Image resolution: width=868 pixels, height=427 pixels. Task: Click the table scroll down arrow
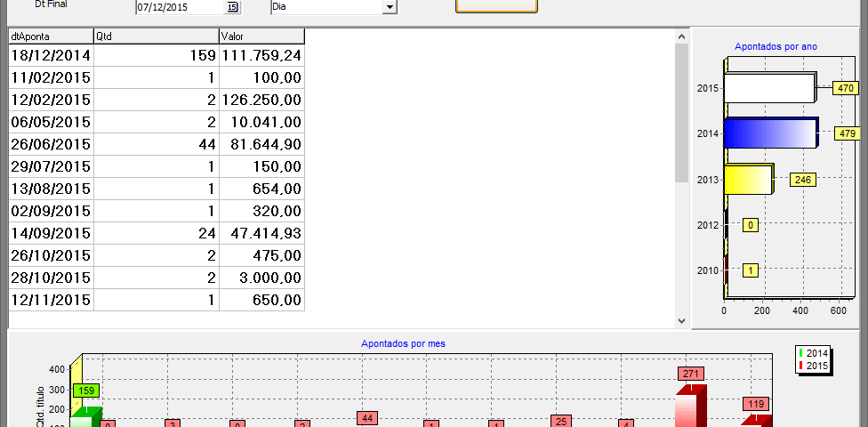coord(682,320)
